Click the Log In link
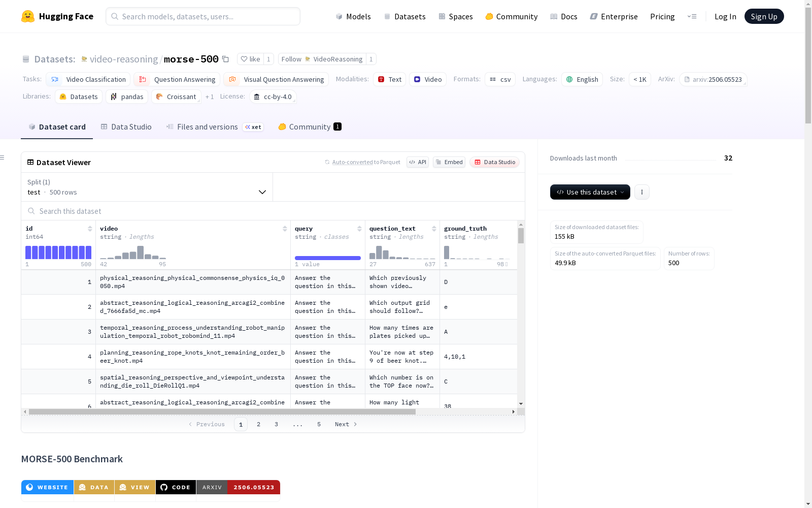 point(725,16)
